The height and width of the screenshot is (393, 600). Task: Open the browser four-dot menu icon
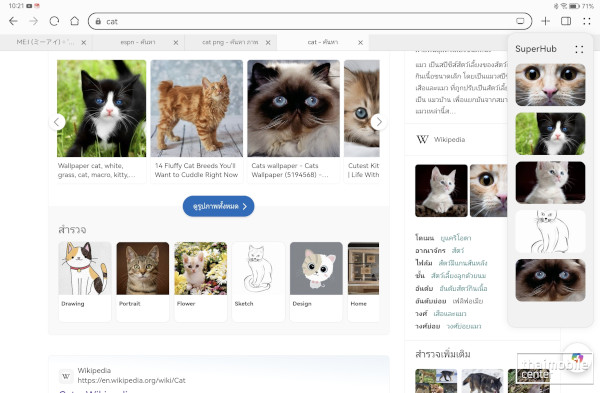point(587,21)
